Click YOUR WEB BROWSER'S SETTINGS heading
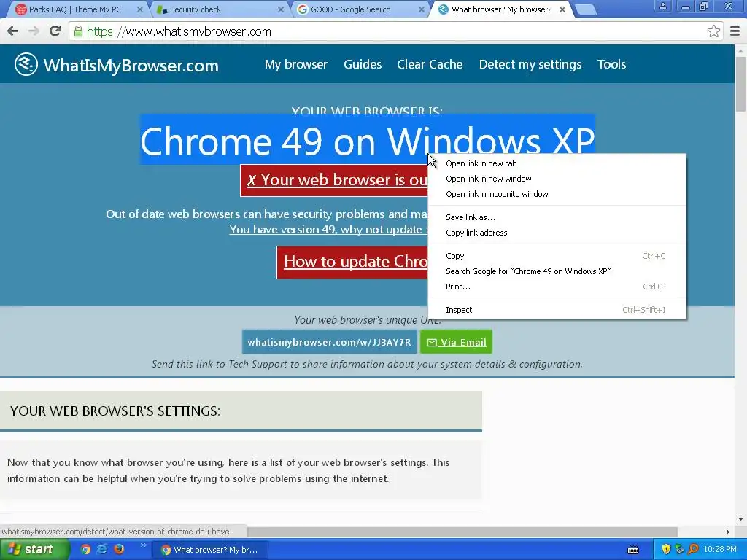The height and width of the screenshot is (560, 747). coord(115,411)
